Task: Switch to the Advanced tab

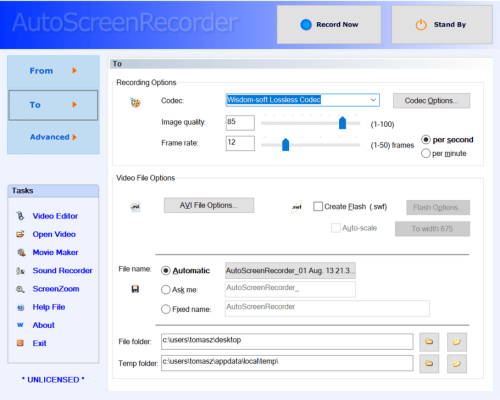Action: 53,137
